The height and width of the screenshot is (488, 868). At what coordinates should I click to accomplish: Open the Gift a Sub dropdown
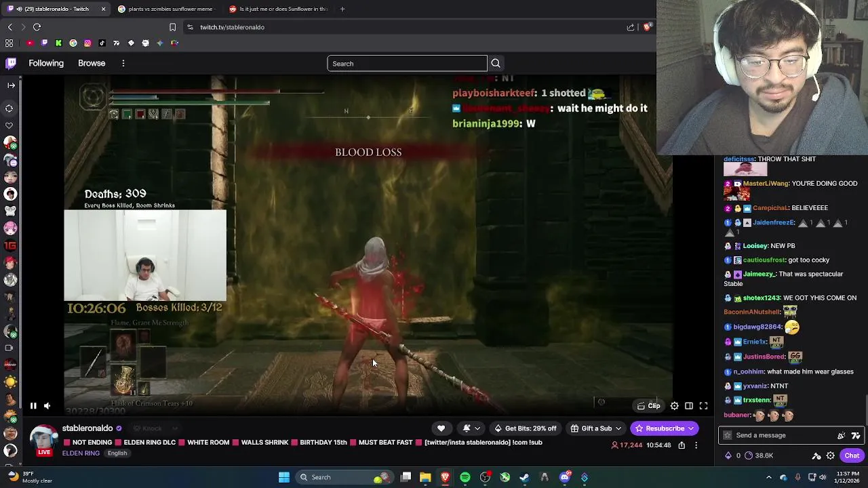596,428
